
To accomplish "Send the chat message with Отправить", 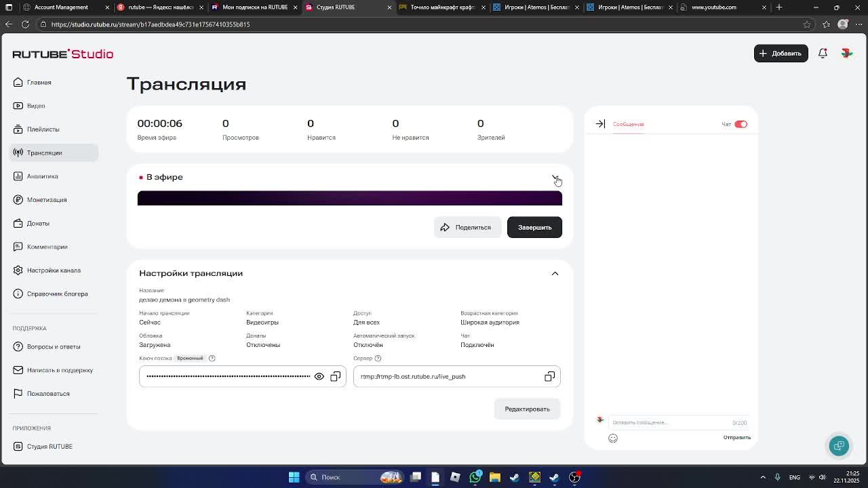I will click(736, 437).
